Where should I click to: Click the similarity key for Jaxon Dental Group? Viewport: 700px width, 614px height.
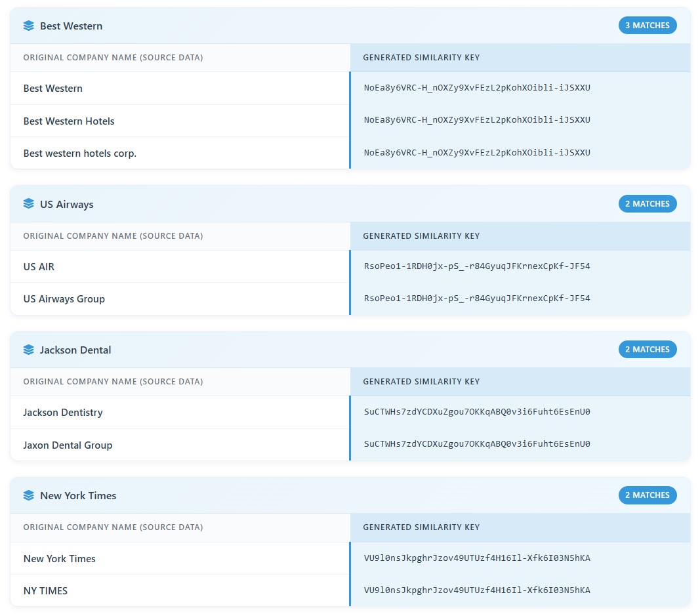[x=477, y=443]
